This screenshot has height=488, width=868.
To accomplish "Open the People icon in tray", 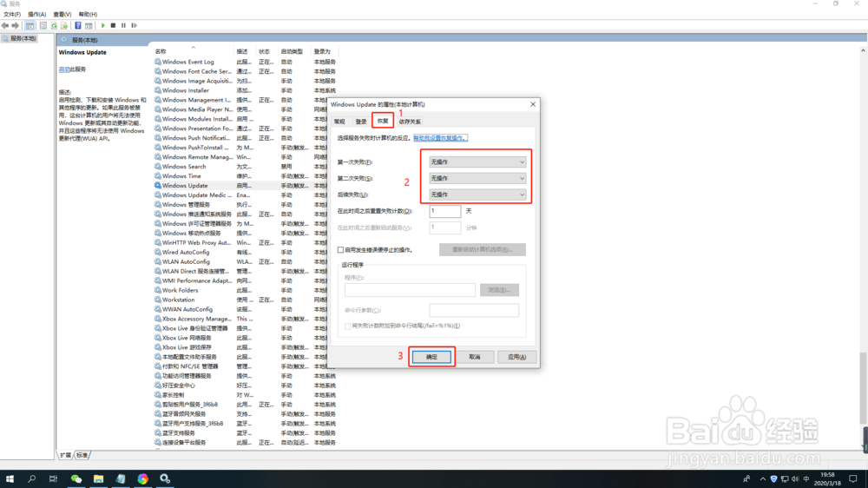I will pos(746,478).
